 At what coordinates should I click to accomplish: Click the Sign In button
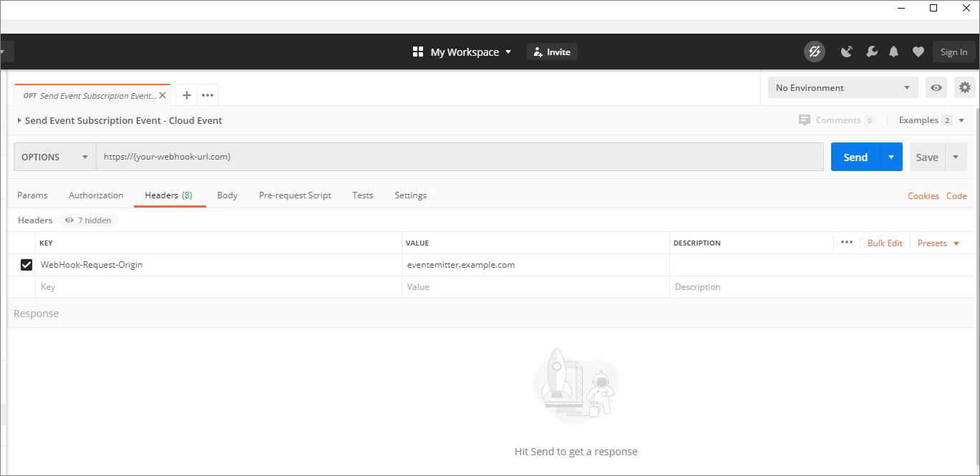click(954, 52)
